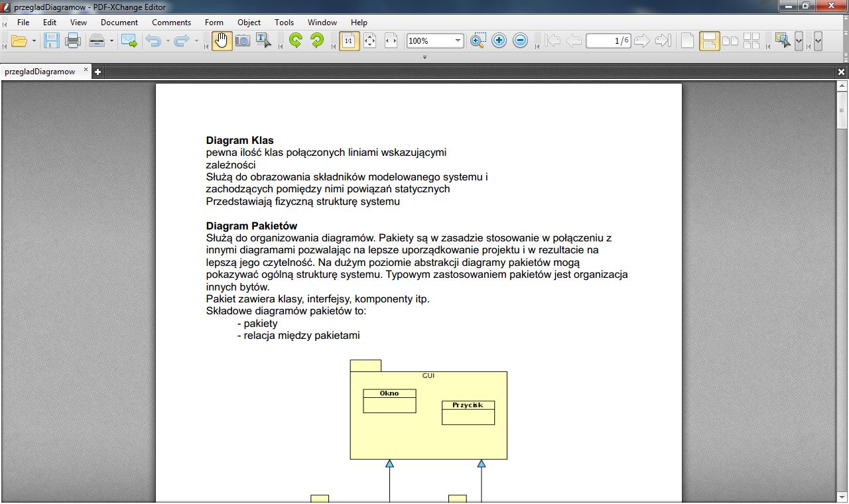Expand the options dropdown beside Select Comments
Viewport: 849px width, 504px height.
click(x=799, y=41)
